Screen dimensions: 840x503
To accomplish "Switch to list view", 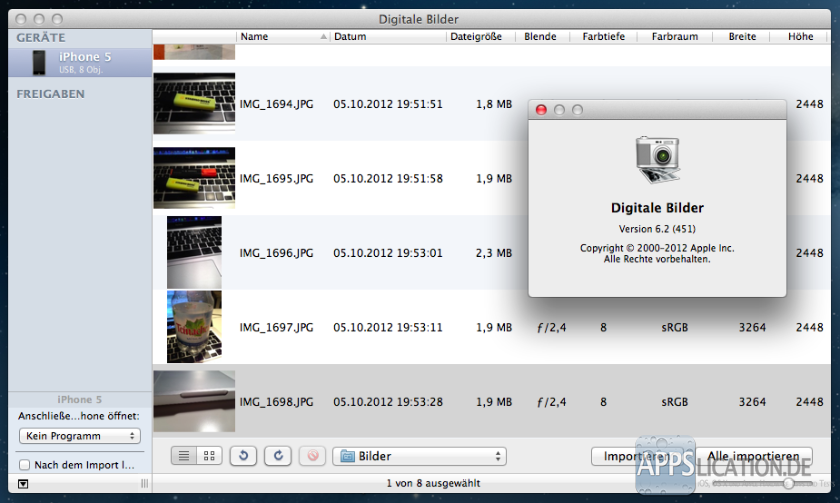I will pyautogui.click(x=184, y=456).
